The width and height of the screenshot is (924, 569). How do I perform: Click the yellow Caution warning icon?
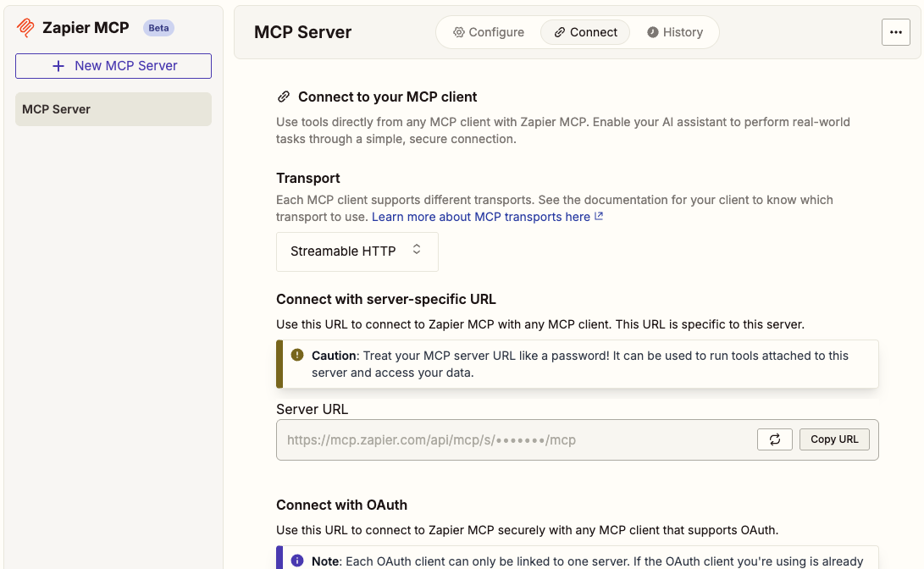[297, 356]
